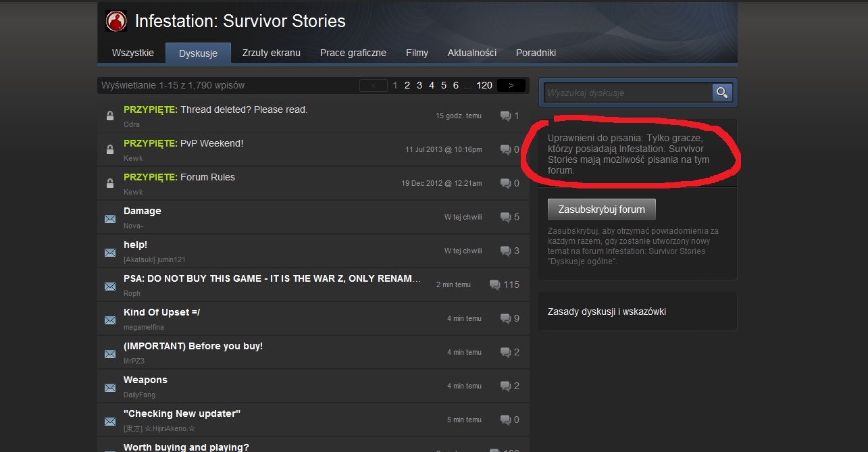Click envelope icon beside (IMPORTANT) Before you buy
Image resolution: width=868 pixels, height=452 pixels.
110,353
